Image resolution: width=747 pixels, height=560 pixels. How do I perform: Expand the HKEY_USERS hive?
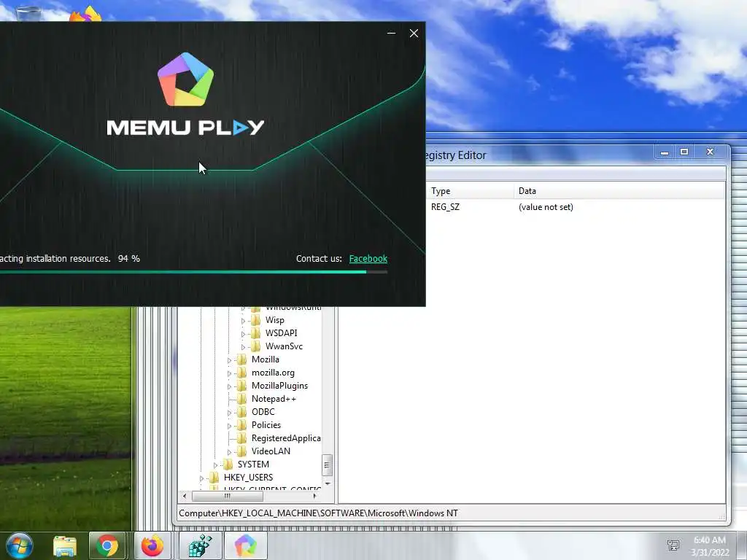click(x=201, y=478)
